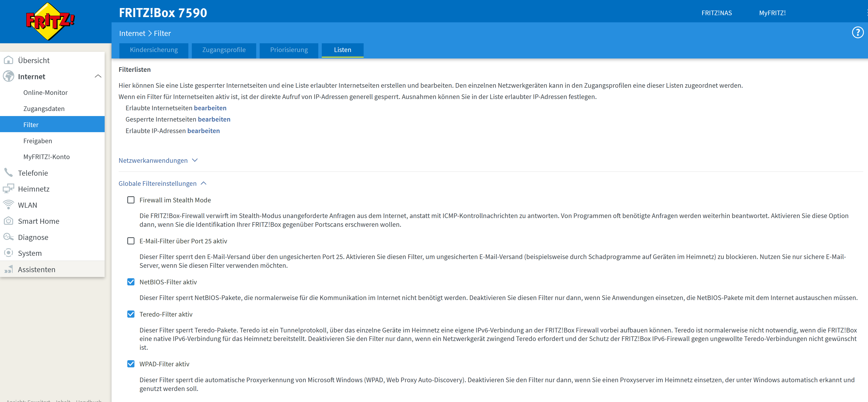Collapse the Internet menu chevron
Viewport: 868px width, 402px height.
point(98,76)
